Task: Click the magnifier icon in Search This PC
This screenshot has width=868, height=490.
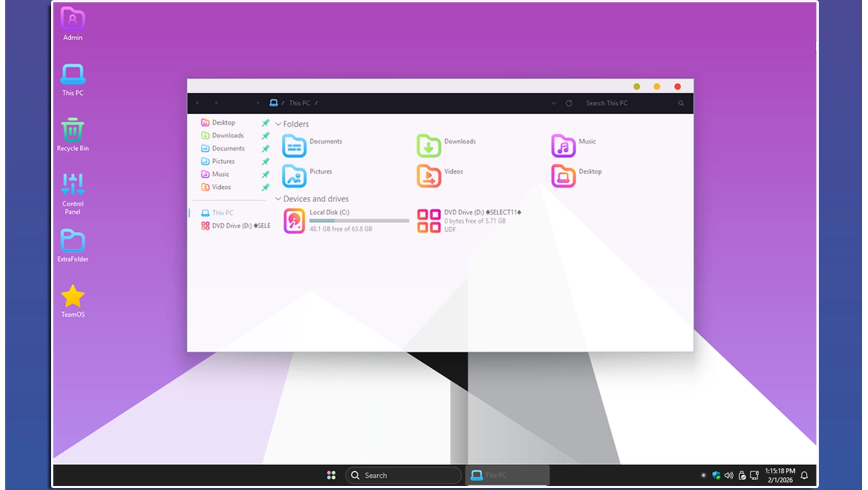Action: pyautogui.click(x=681, y=103)
